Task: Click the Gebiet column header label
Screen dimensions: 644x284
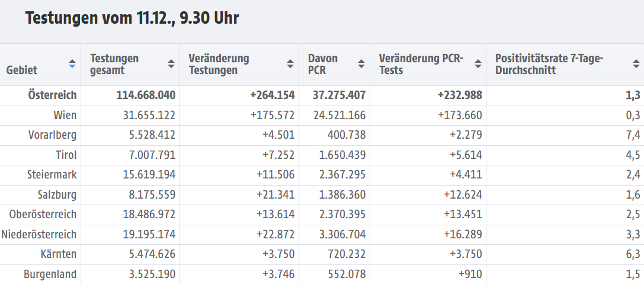Action: (22, 70)
